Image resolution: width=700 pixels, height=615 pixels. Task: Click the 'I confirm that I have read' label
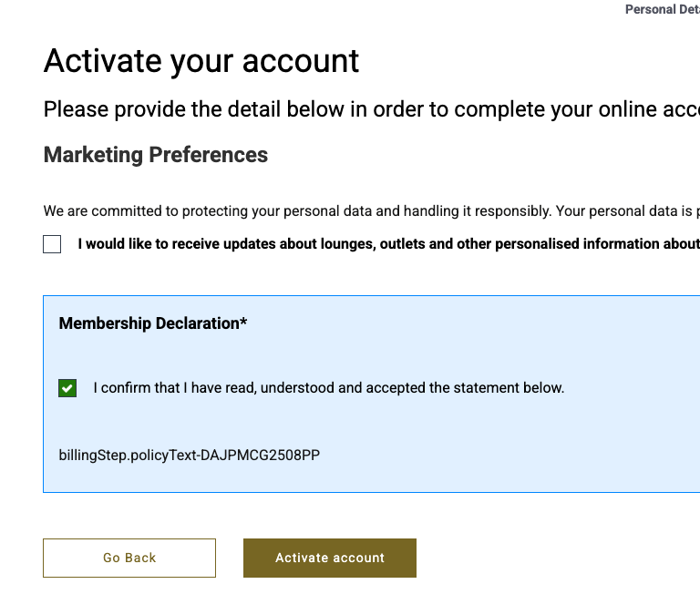click(x=328, y=388)
